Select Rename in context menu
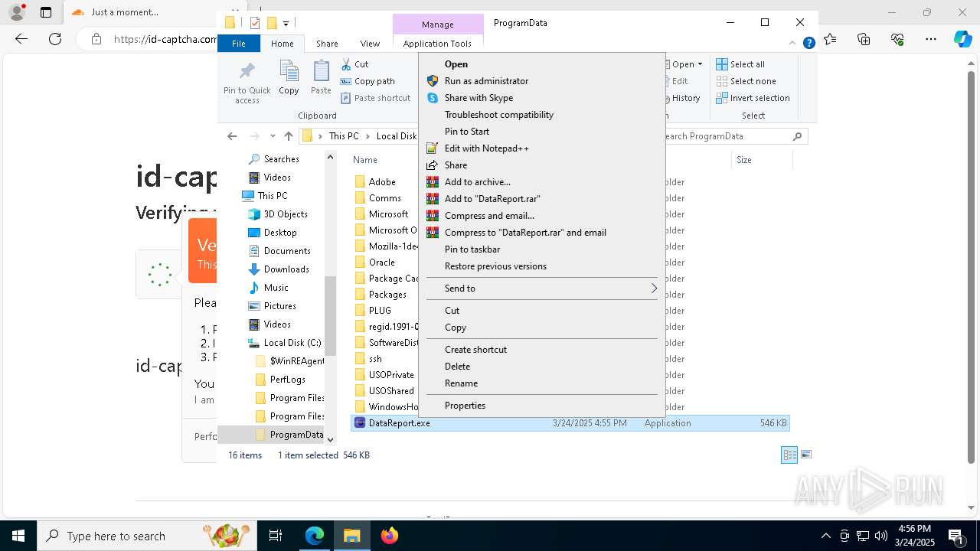This screenshot has width=980, height=551. (542, 383)
